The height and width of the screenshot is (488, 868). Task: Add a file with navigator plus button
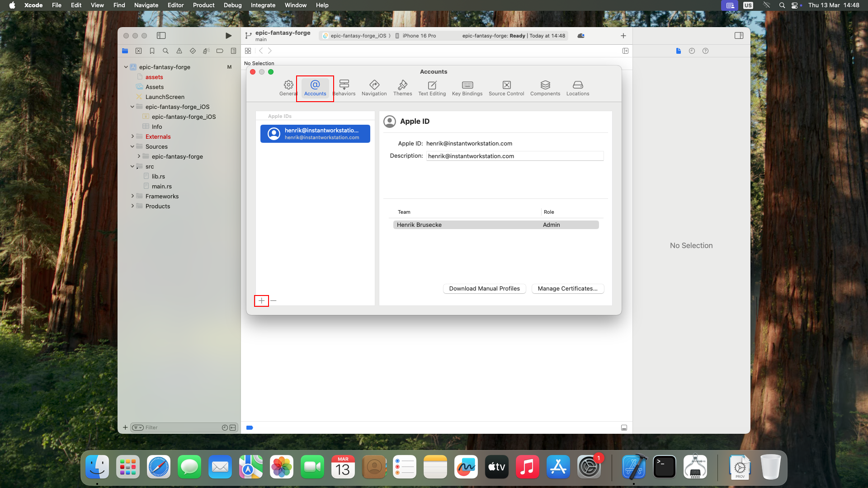coord(125,427)
